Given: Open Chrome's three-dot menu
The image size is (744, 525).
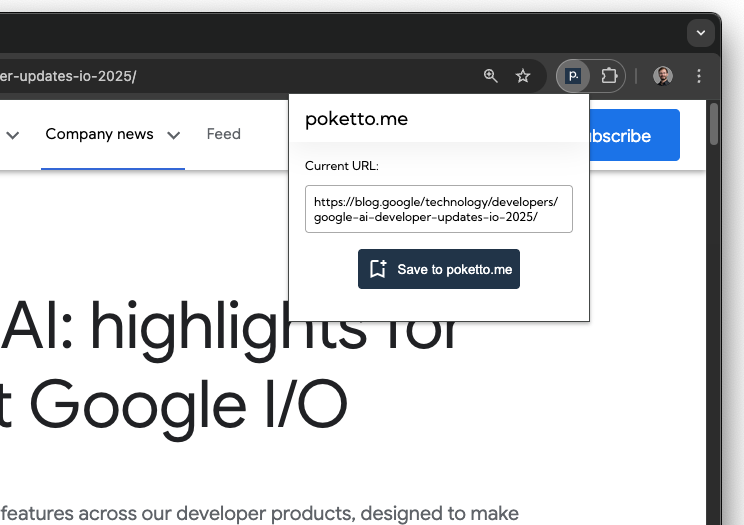Looking at the screenshot, I should (699, 76).
